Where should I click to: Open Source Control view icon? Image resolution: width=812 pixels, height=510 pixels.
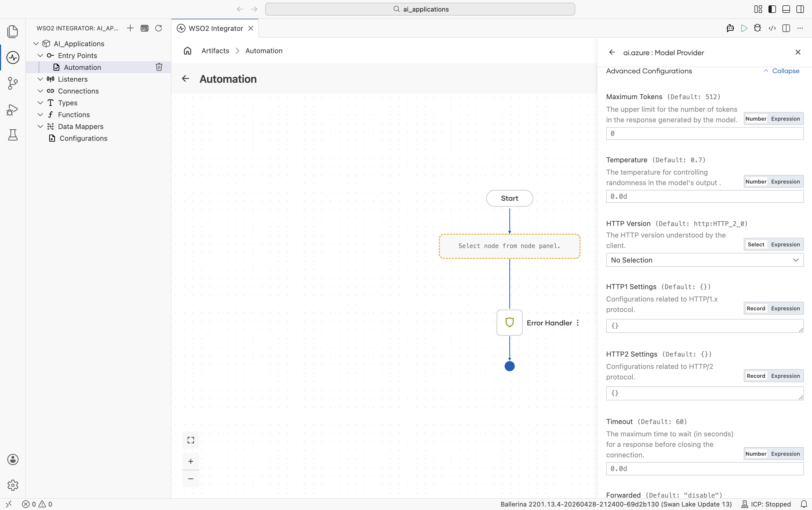point(12,83)
